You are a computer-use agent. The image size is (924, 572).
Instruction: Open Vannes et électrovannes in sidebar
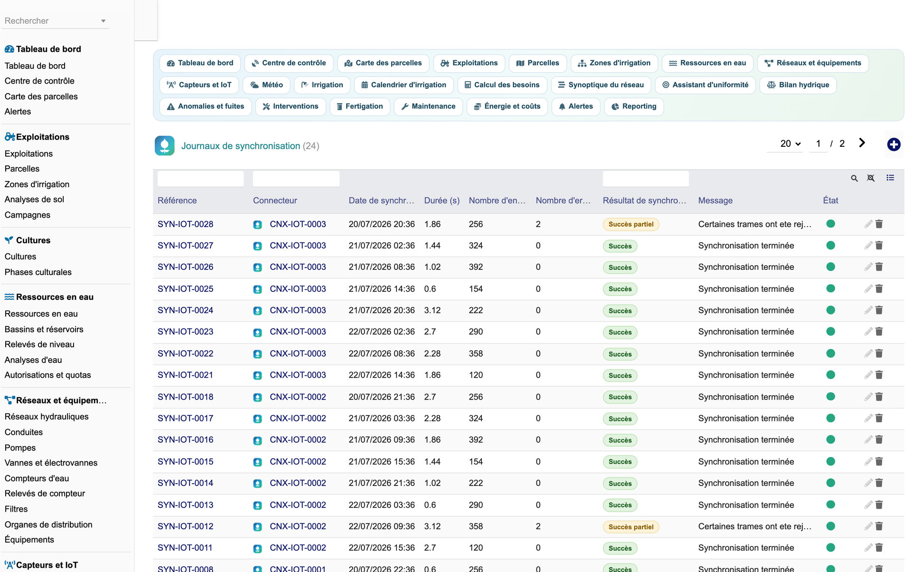coord(51,463)
